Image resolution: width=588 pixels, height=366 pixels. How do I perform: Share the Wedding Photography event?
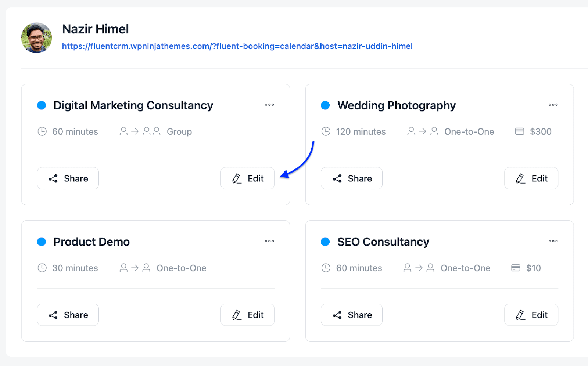click(x=352, y=178)
